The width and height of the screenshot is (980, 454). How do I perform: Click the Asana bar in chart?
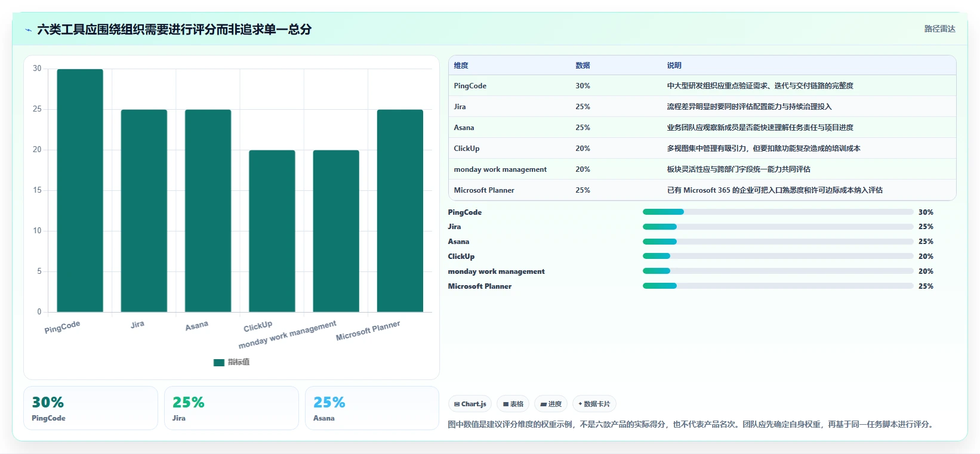pos(208,211)
